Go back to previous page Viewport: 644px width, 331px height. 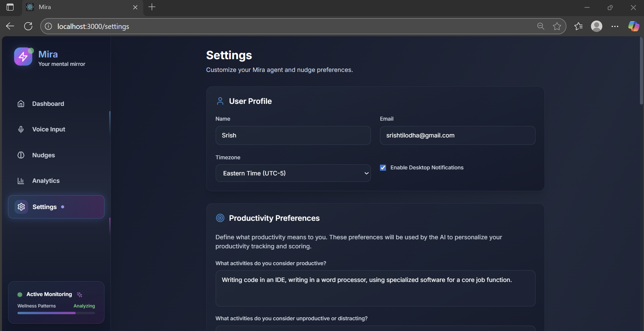point(10,26)
